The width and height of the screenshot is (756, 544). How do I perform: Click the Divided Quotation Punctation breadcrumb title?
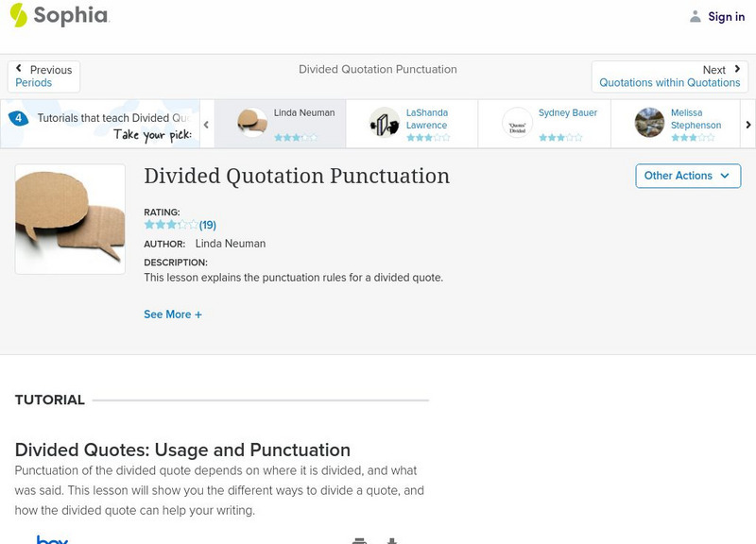(x=377, y=69)
